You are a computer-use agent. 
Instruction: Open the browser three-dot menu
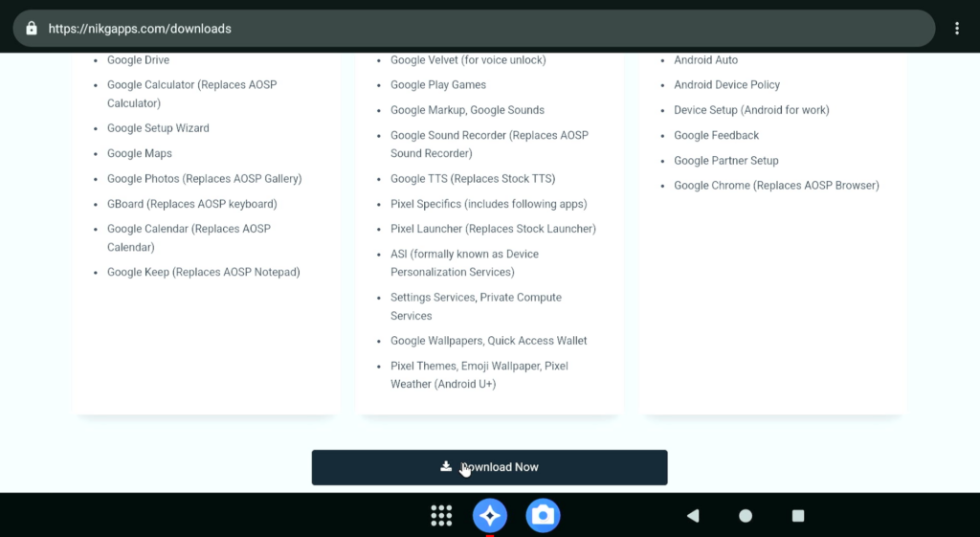coord(956,29)
